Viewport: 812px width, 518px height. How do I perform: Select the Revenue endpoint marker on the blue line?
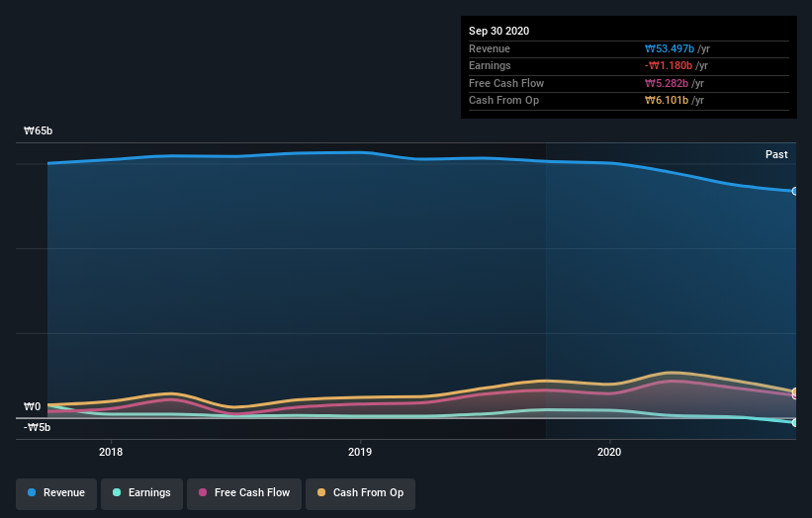[x=794, y=191]
